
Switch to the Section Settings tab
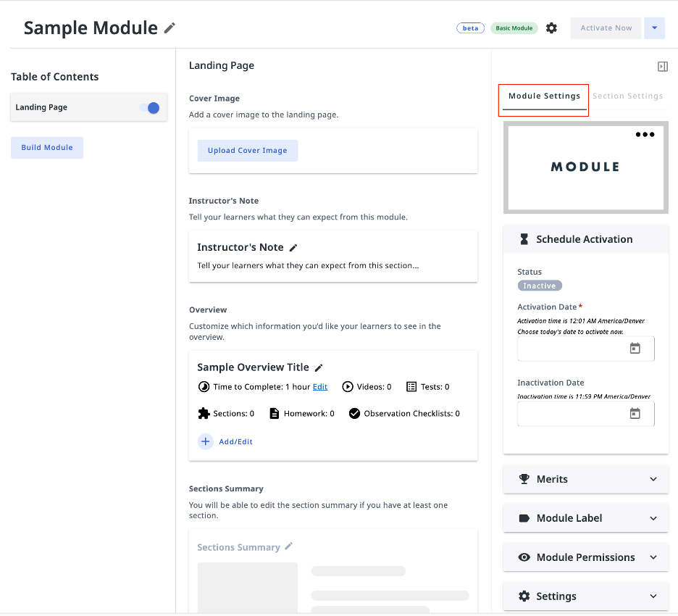627,96
